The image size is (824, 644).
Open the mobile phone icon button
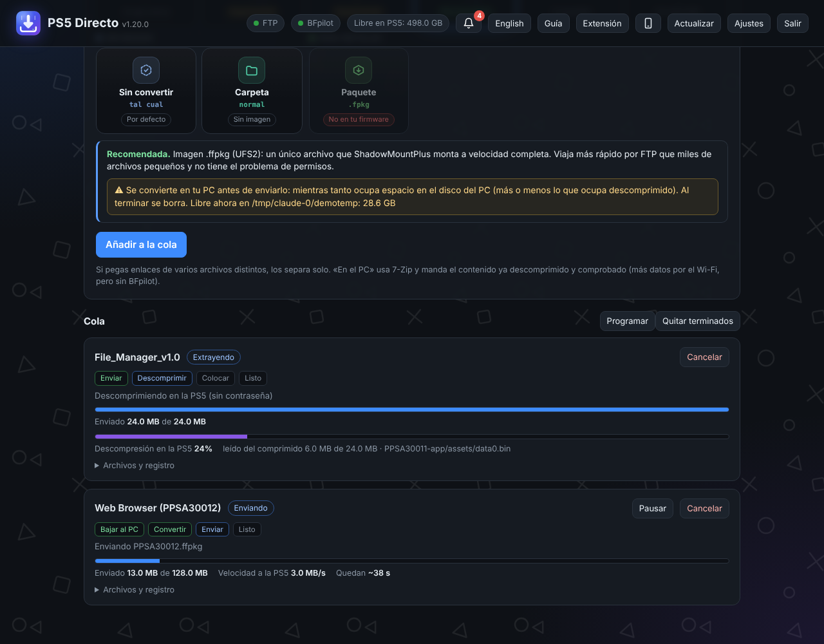pos(648,23)
